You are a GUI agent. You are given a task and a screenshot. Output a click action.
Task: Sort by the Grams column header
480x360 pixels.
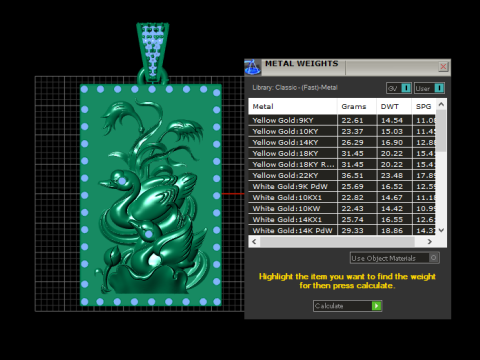pyautogui.click(x=357, y=107)
